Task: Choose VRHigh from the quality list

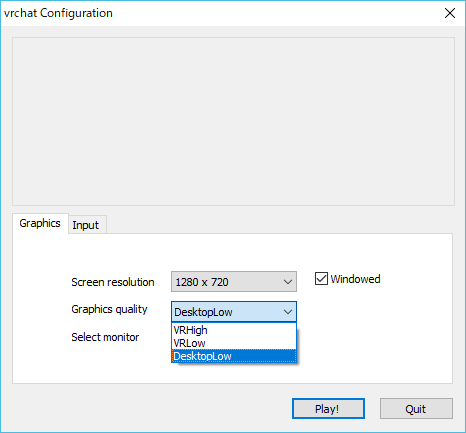Action: pyautogui.click(x=234, y=330)
